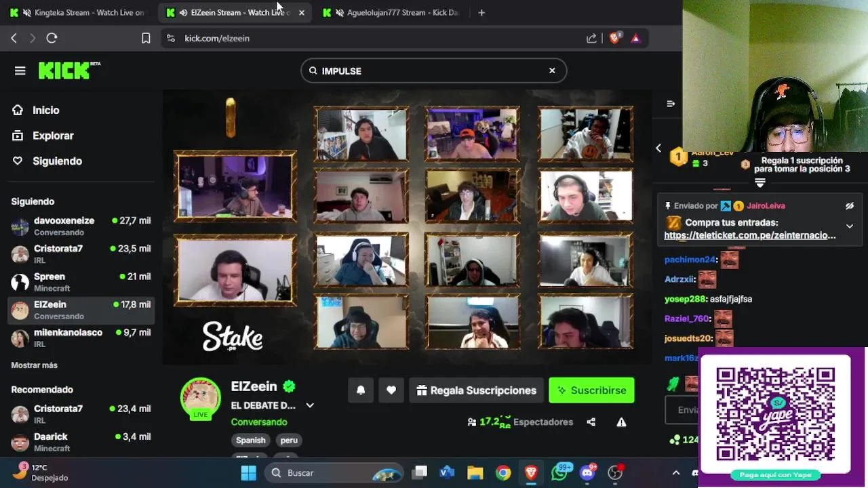
Task: Collapse the chat panel icon
Action: (x=671, y=104)
